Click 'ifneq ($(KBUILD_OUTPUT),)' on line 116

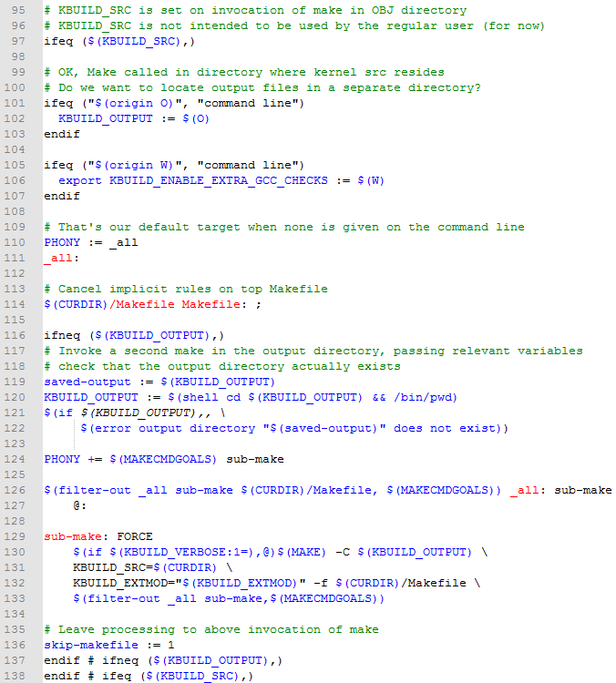(134, 335)
